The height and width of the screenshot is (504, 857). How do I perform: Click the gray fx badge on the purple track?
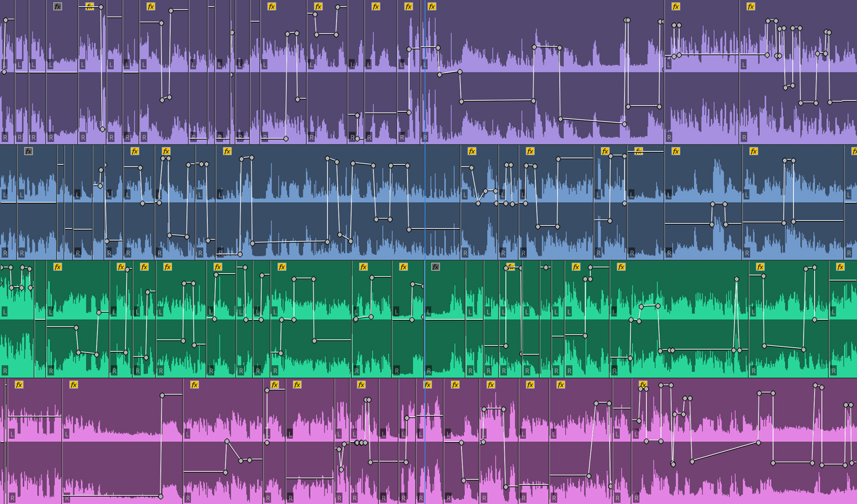(58, 7)
